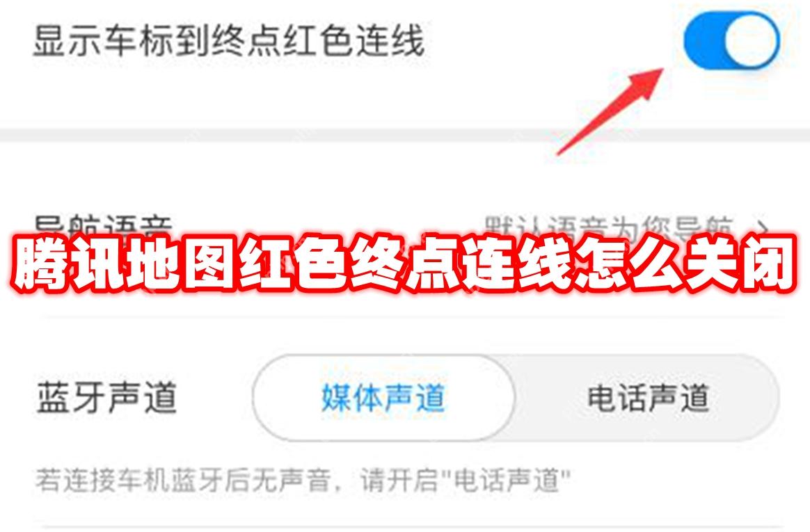Click the 显示车标到终点红色连线 label

coord(229,41)
